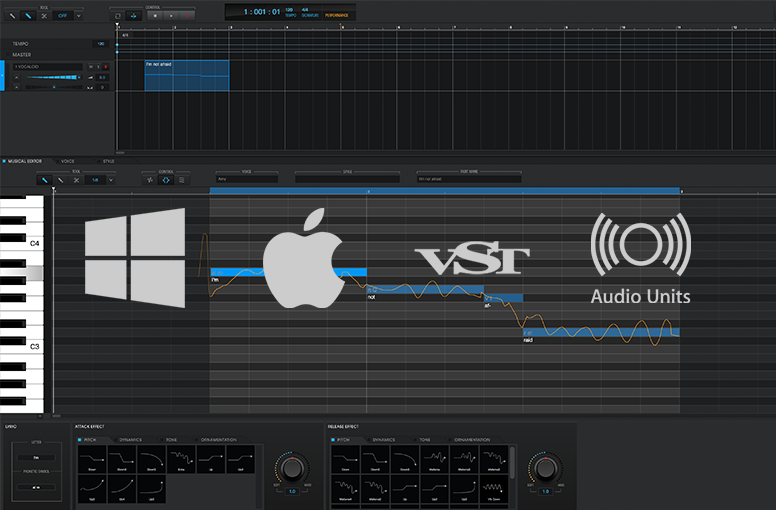
Task: Select the scissors tool in musical editor
Action: [x=76, y=180]
